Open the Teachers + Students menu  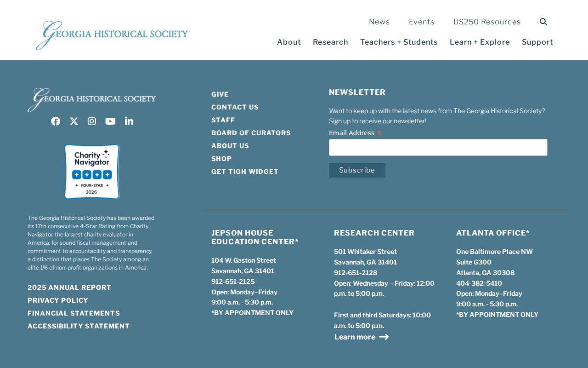399,42
